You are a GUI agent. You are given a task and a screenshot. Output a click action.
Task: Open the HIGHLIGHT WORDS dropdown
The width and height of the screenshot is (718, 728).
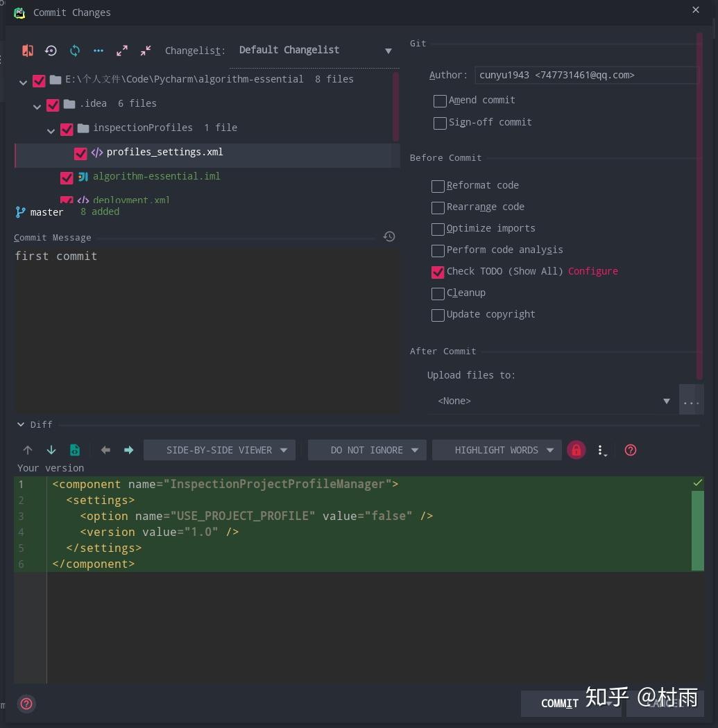click(x=496, y=449)
